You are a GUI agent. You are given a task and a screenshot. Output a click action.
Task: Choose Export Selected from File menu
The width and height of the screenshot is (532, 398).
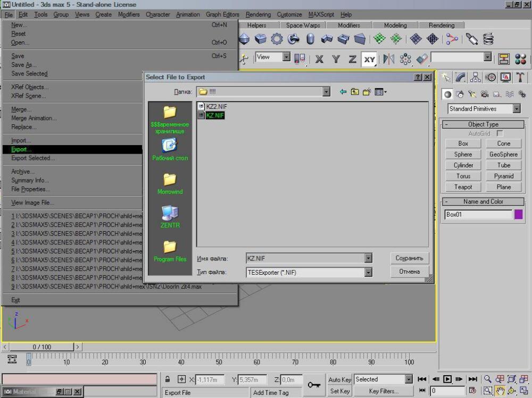[x=32, y=158]
